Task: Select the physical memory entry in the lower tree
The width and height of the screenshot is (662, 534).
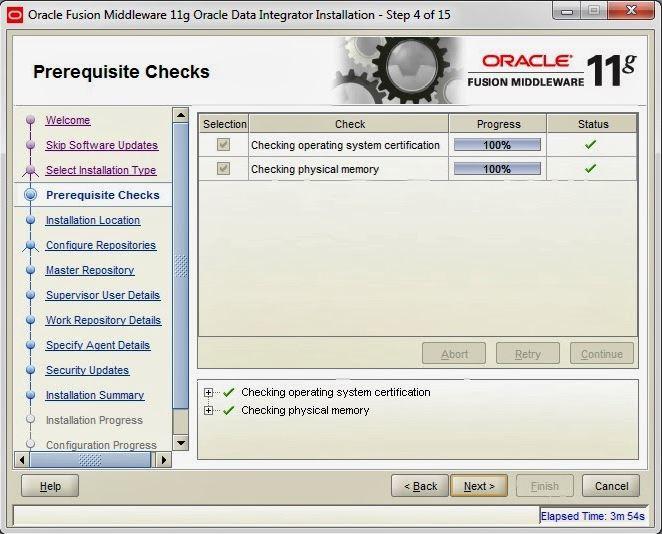Action: coord(305,410)
